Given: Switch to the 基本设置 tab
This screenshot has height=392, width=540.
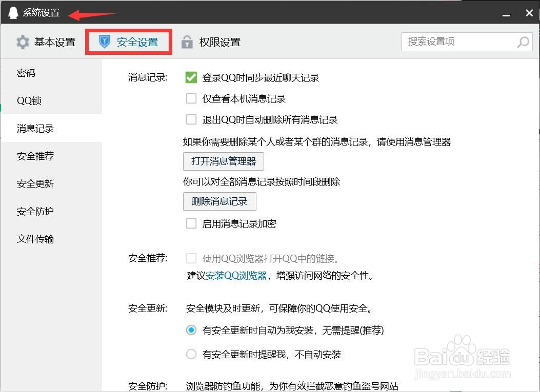Looking at the screenshot, I should click(55, 42).
